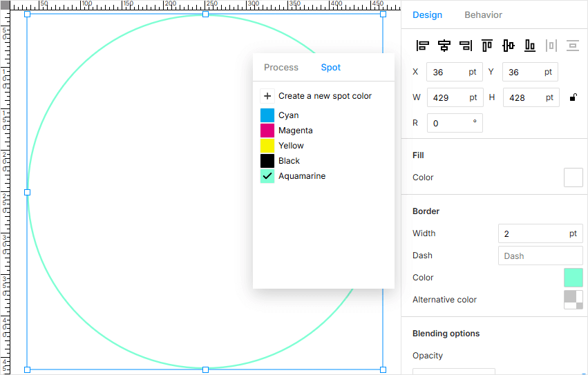588x375 pixels.
Task: Open the Behavior tab
Action: [x=483, y=15]
